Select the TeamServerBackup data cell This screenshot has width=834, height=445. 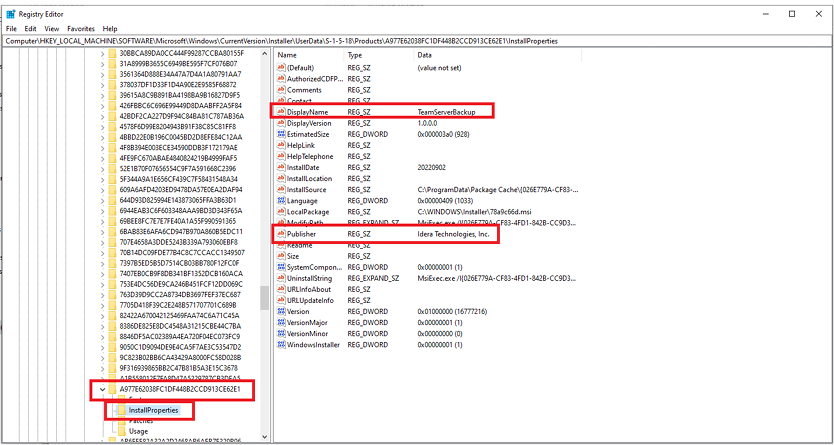tap(447, 112)
